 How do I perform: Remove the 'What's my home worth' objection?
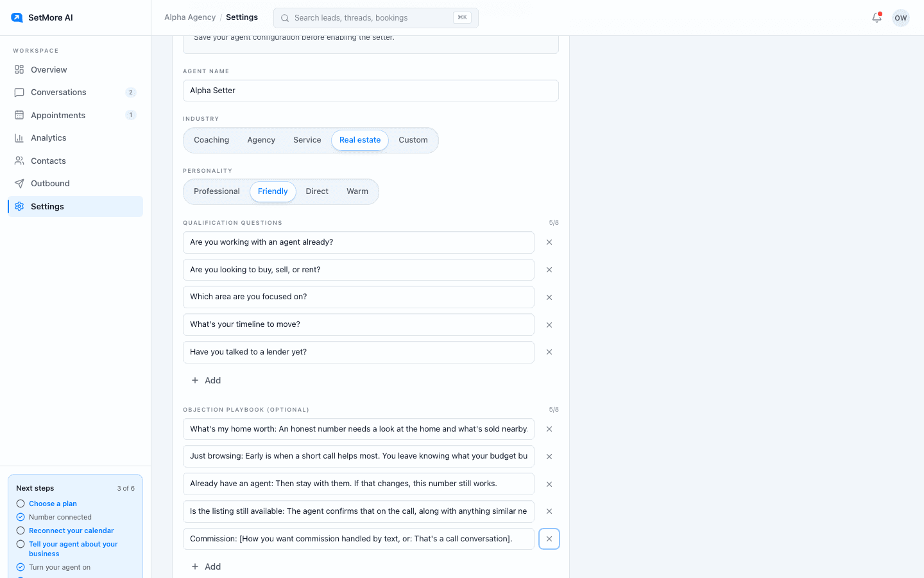point(549,429)
